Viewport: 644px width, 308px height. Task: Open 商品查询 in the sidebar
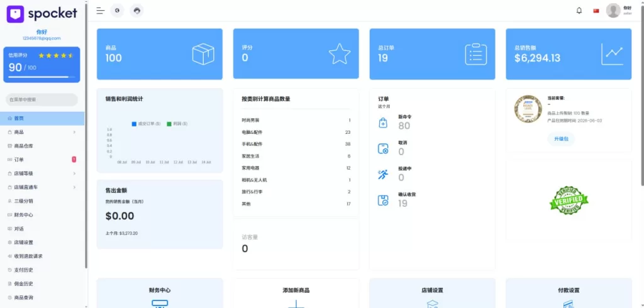tap(42, 297)
